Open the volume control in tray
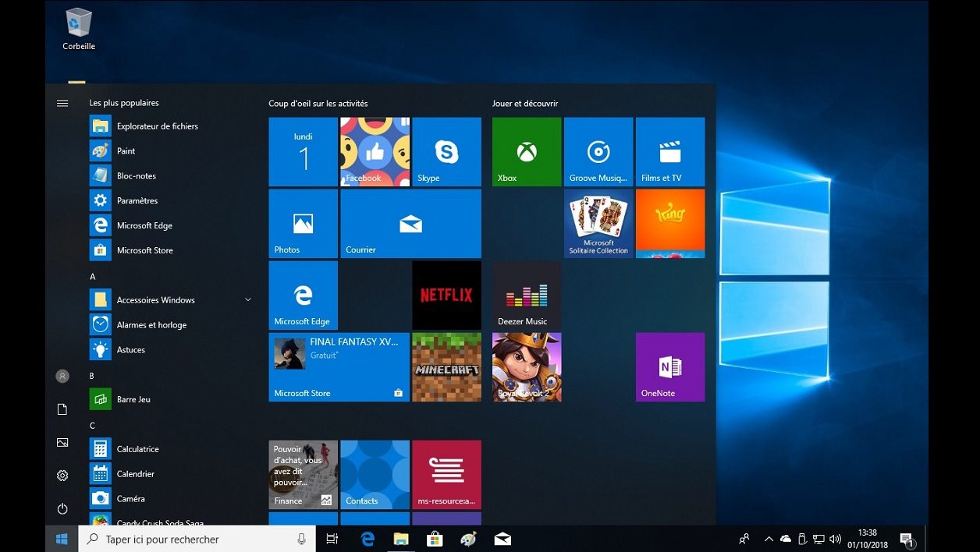This screenshot has width=980, height=552. (x=835, y=539)
